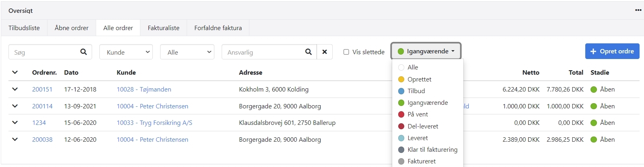The width and height of the screenshot is (644, 167).
Task: Click the magnifier icon in Ansvarlig field
Action: pos(309,52)
